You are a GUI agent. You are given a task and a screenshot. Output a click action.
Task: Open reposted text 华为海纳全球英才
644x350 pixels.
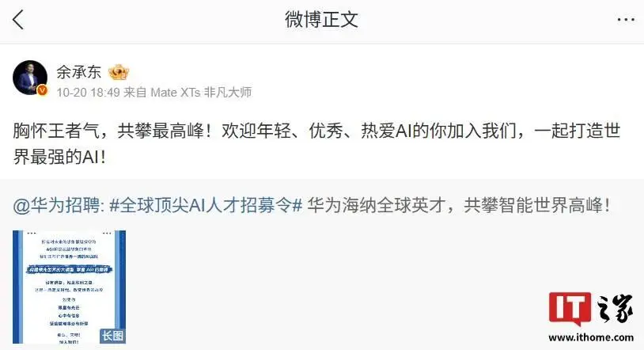[x=377, y=205]
